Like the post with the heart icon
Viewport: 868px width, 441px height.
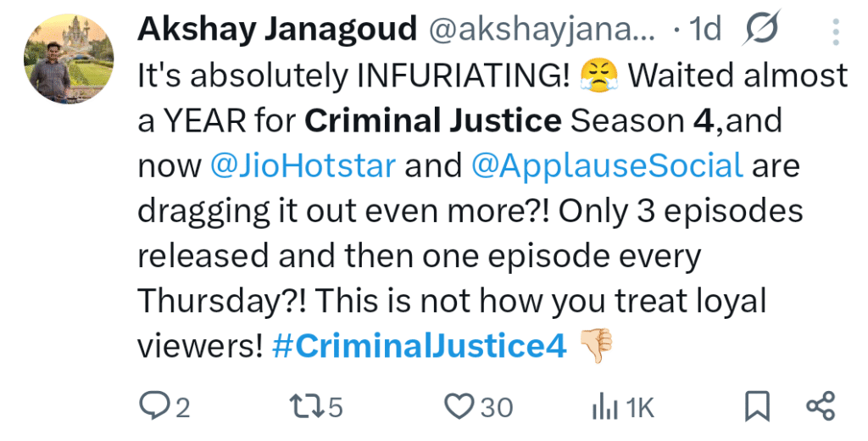pyautogui.click(x=460, y=407)
